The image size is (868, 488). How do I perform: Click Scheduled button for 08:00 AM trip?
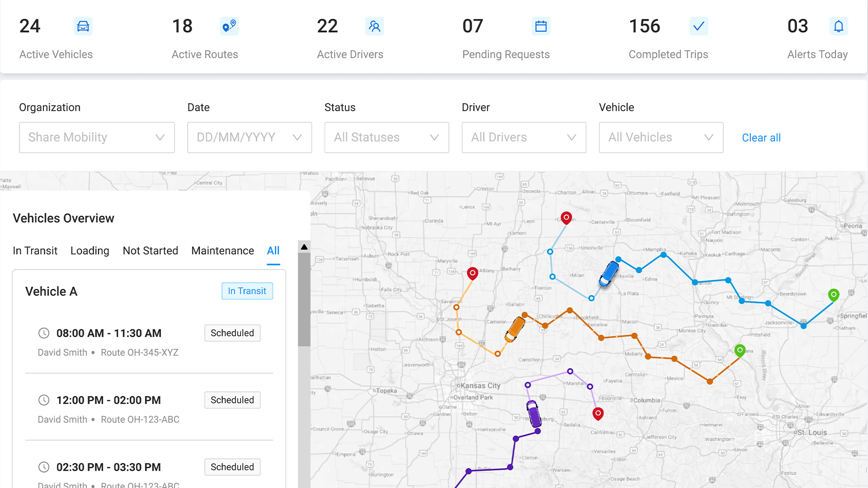[232, 333]
